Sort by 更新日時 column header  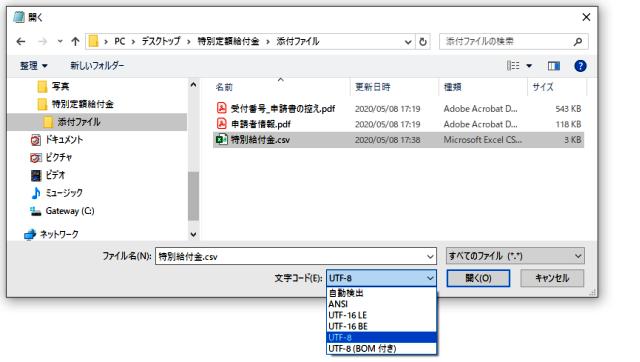tap(373, 87)
